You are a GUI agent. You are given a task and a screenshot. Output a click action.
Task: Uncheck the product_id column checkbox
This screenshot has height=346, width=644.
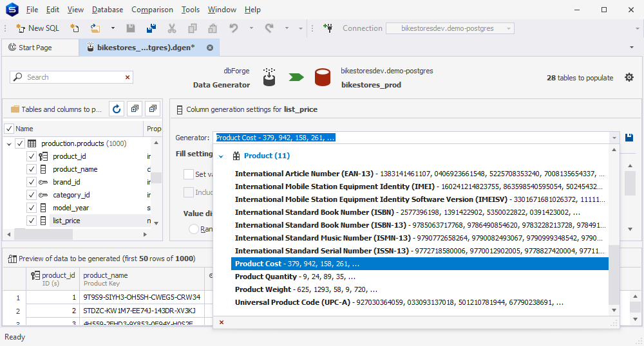(31, 156)
